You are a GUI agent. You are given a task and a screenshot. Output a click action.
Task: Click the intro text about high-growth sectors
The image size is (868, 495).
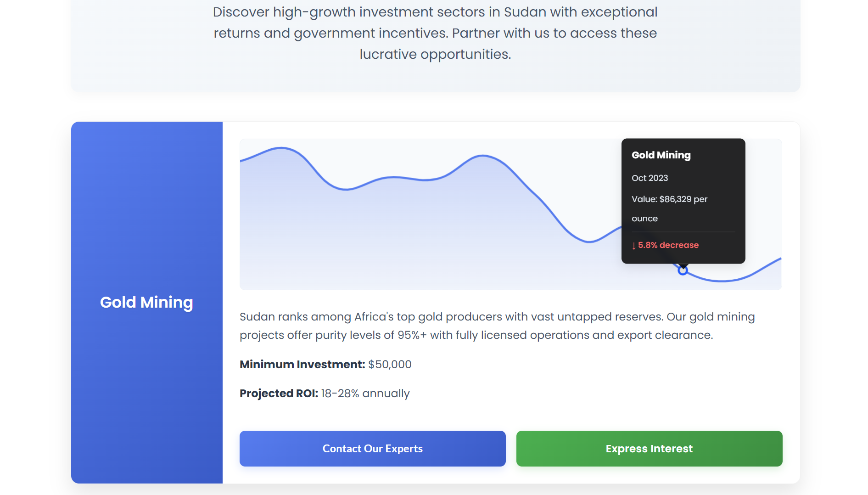tap(435, 33)
